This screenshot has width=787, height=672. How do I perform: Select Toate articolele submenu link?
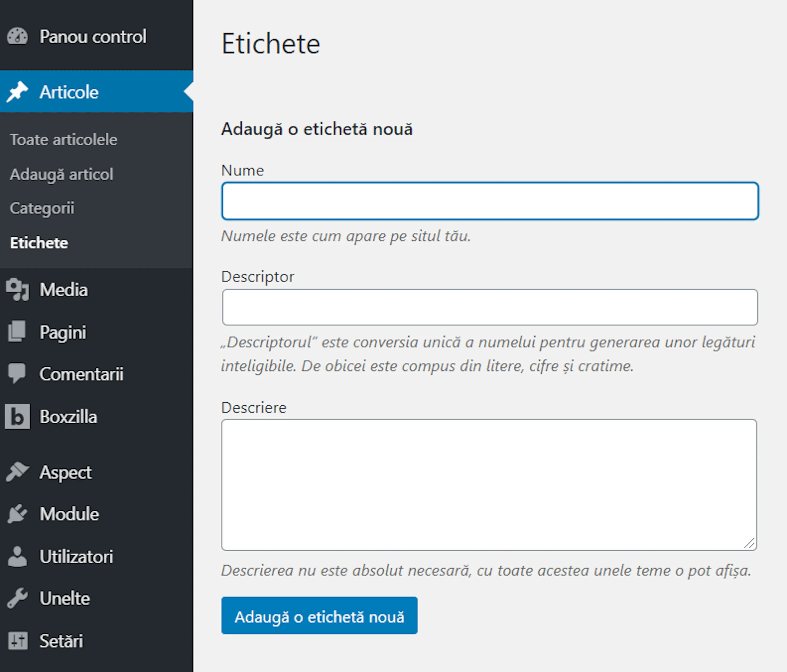pyautogui.click(x=63, y=140)
